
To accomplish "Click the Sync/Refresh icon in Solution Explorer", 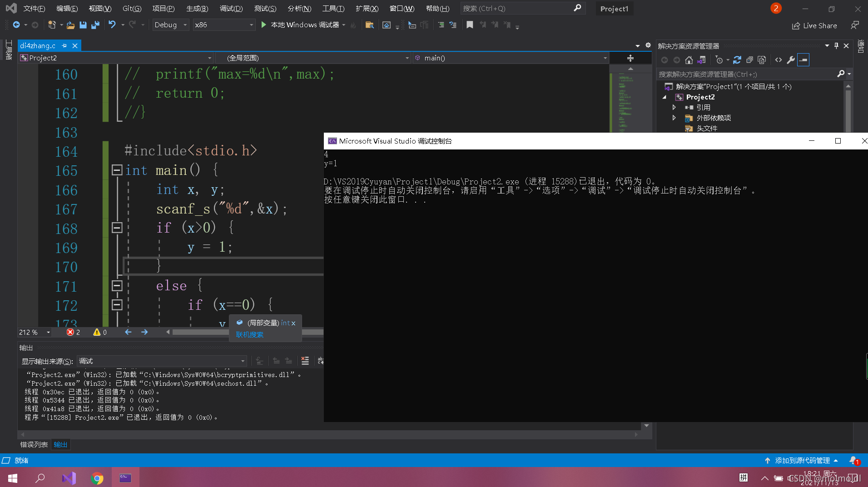I will click(737, 60).
